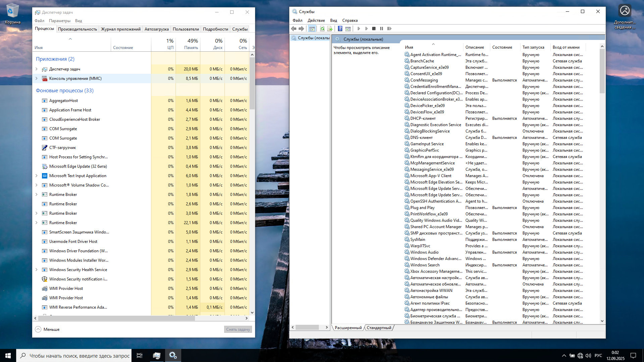Viewport: 644px width, 362px height.
Task: Expand Microsoft Text Input Application row
Action: (x=37, y=176)
